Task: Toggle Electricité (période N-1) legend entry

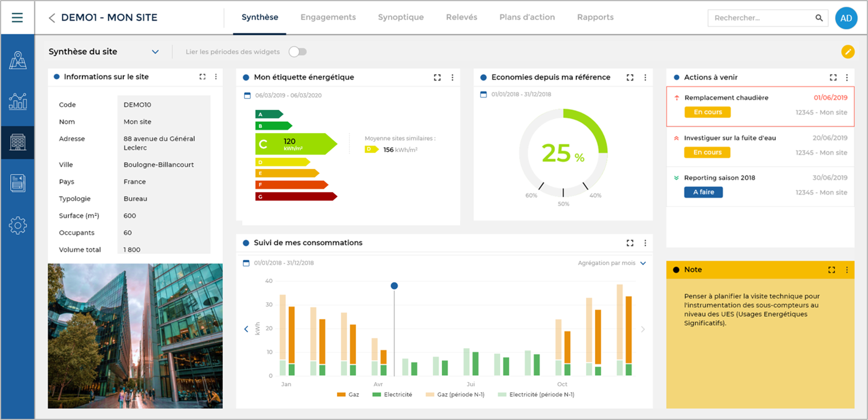Action: (x=536, y=394)
